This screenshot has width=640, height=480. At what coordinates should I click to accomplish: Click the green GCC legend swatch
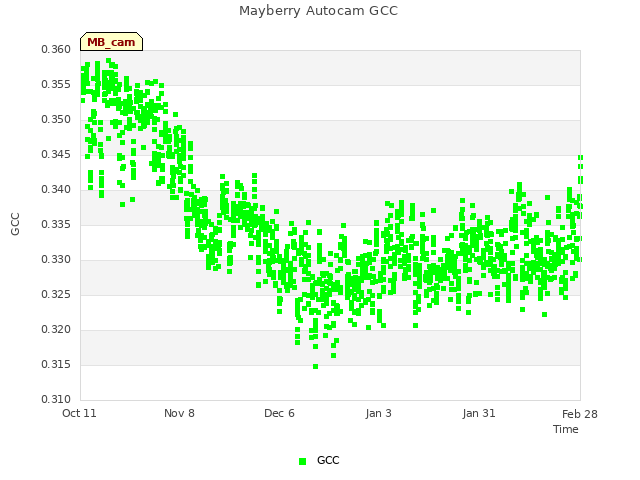pos(302,461)
